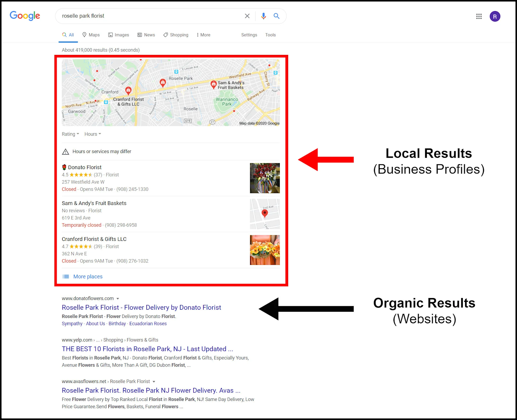
Task: Open Roselle Park Florist Donato Florist result
Action: click(141, 308)
